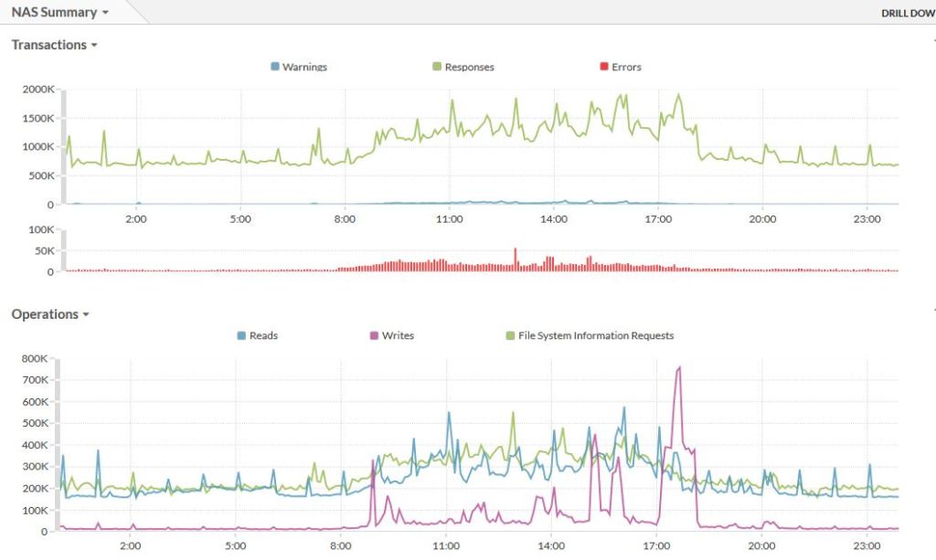This screenshot has height=560, width=936.
Task: Click the 14:00 label on Transactions x-axis
Action: click(x=554, y=219)
